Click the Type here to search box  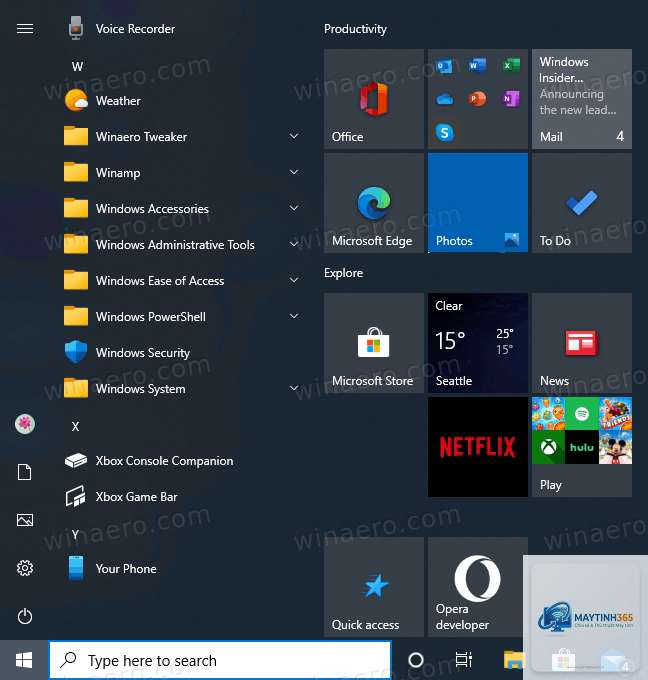pos(220,660)
